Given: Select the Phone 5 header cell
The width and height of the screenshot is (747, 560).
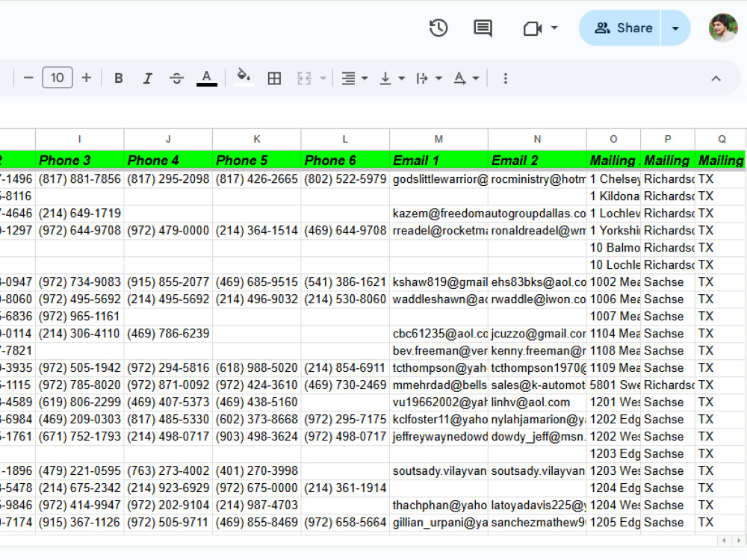Looking at the screenshot, I should coord(257,161).
